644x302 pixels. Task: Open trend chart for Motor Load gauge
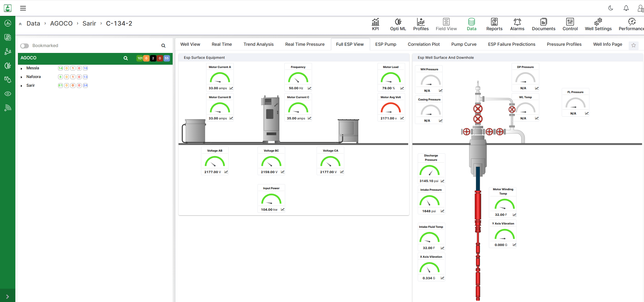402,88
